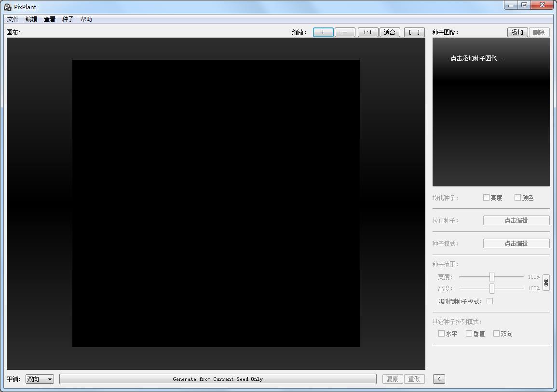Open the 编辑 menu

(31, 19)
